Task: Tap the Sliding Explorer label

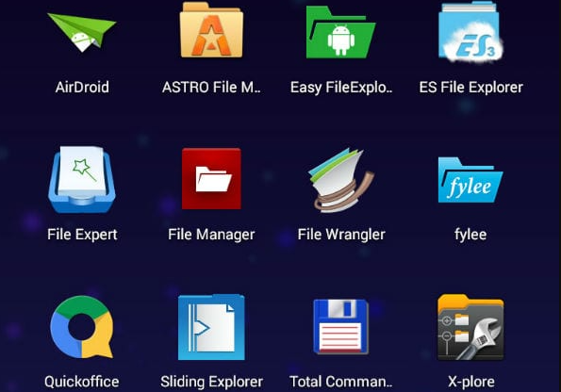Action: 211,382
